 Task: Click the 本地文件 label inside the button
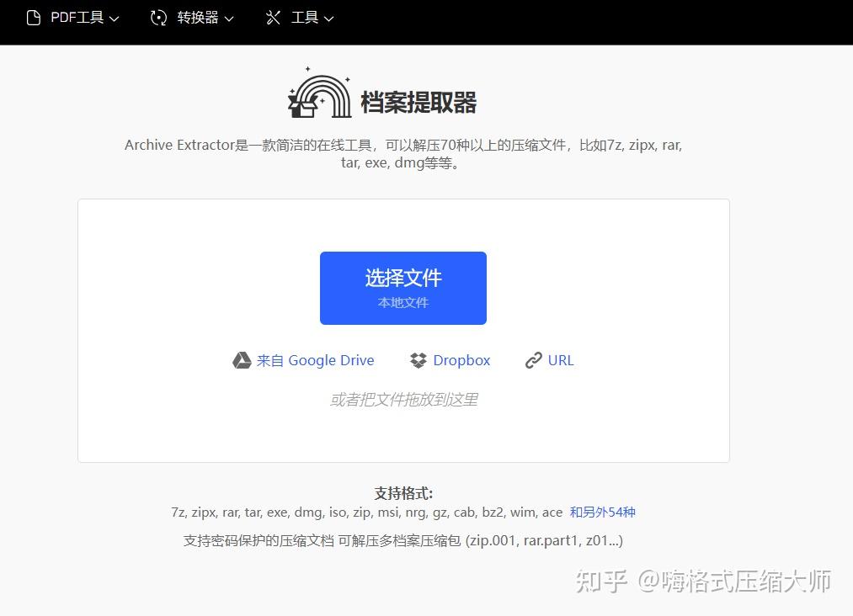[x=403, y=302]
